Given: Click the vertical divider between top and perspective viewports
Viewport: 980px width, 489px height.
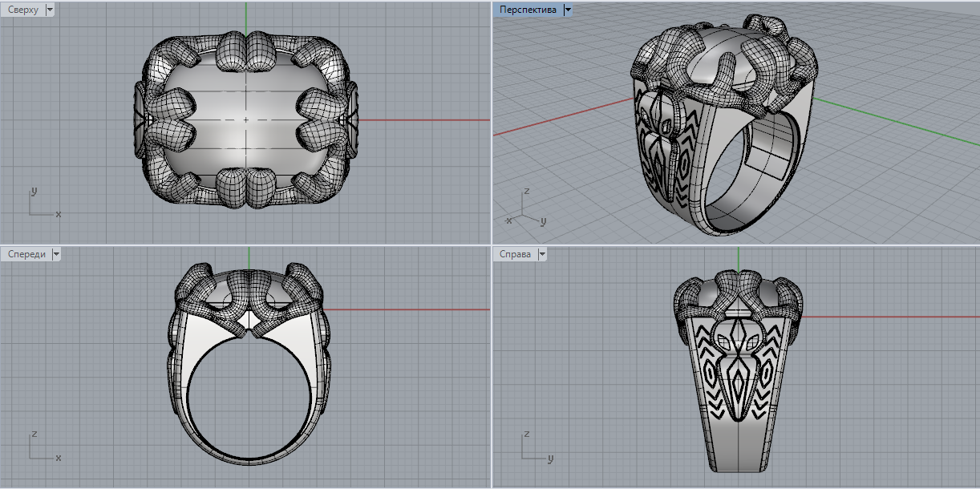Looking at the screenshot, I should pos(491,120).
